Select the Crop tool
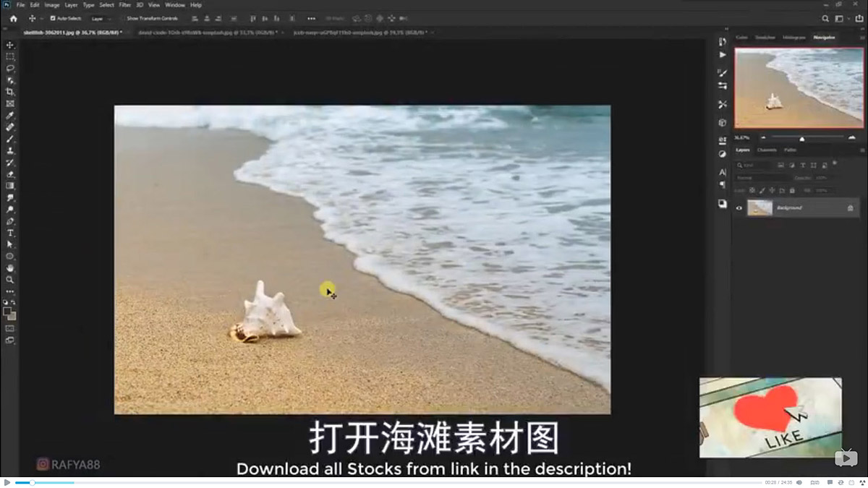The width and height of the screenshot is (868, 488). click(9, 92)
